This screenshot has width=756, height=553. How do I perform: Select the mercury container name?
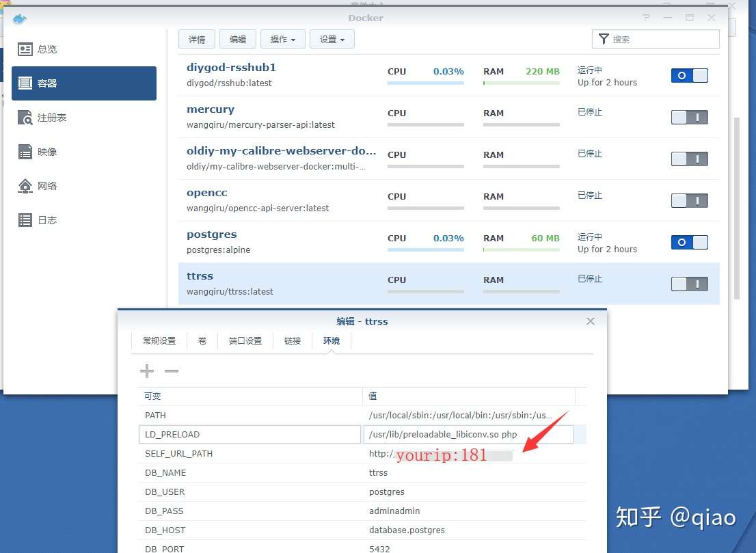pos(211,109)
